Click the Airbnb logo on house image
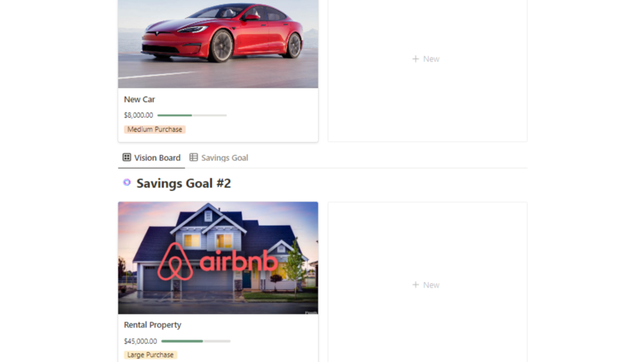Image resolution: width=644 pixels, height=362 pixels. pyautogui.click(x=218, y=261)
